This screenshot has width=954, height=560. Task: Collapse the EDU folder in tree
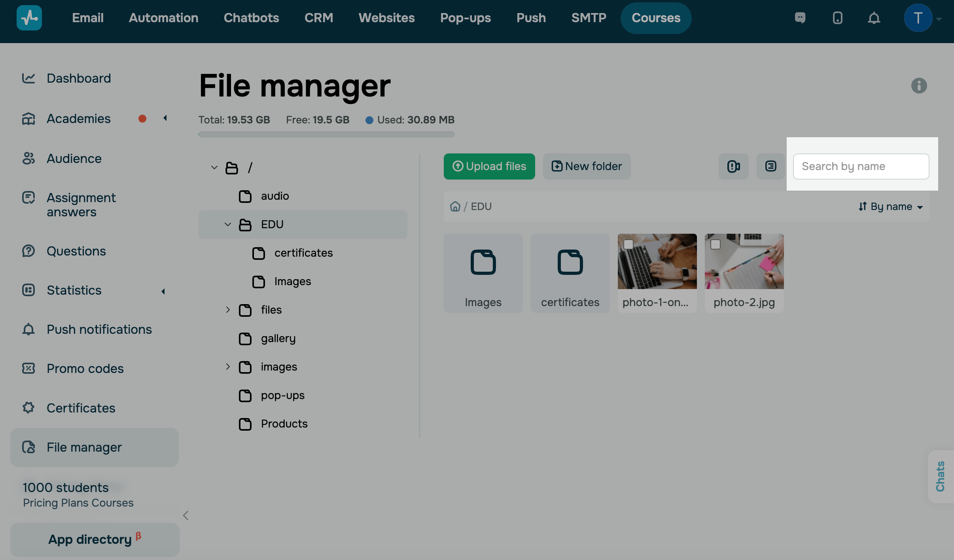pos(228,225)
